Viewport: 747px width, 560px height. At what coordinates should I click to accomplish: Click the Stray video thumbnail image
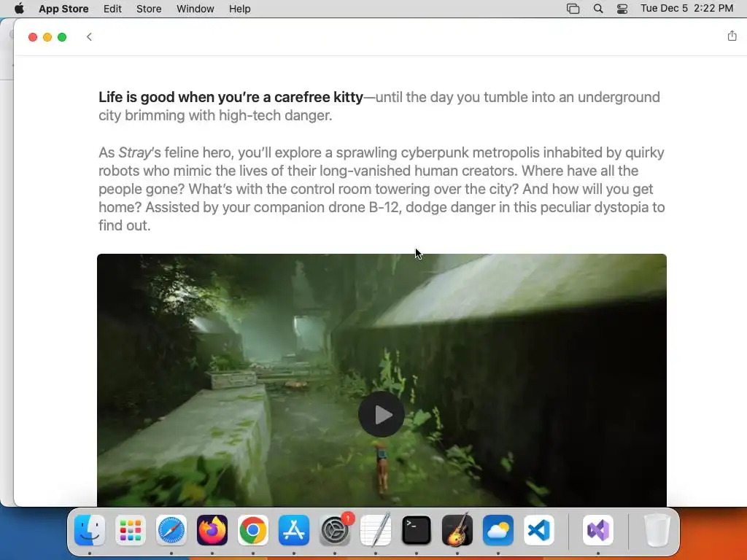click(382, 380)
